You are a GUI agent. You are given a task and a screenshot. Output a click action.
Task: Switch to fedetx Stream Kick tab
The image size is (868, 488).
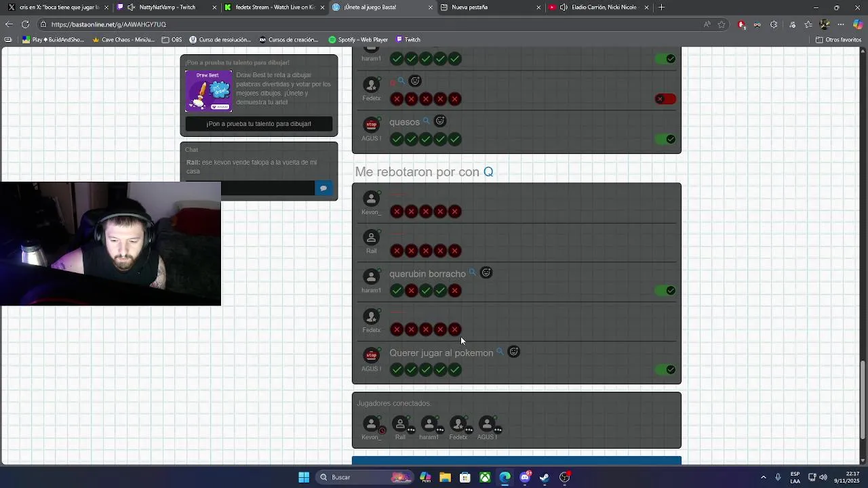tap(275, 7)
